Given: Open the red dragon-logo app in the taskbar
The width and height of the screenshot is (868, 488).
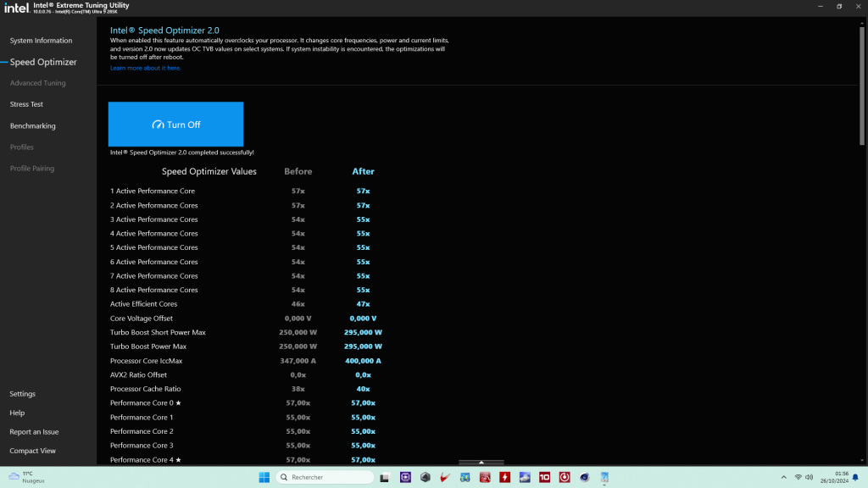Looking at the screenshot, I should [485, 477].
